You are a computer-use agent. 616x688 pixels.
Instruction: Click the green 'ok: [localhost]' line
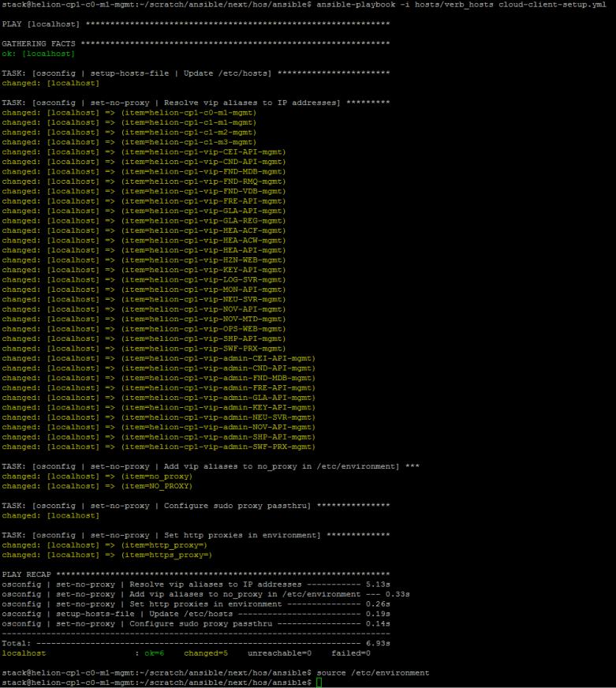(x=38, y=54)
